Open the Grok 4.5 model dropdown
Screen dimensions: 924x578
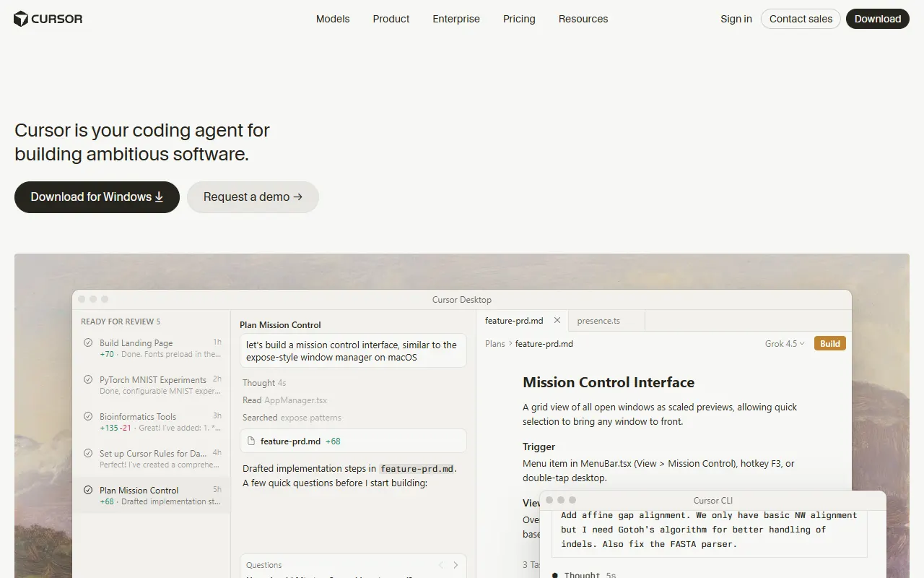[785, 344]
